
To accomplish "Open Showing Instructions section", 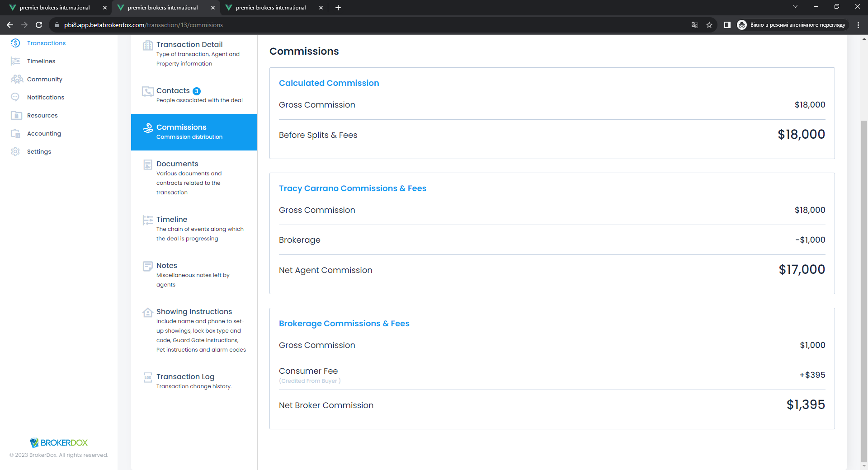I will click(194, 330).
